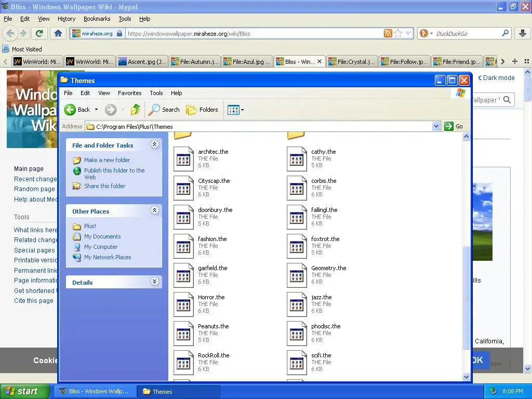Go Back in Themes Explorer window

[77, 110]
